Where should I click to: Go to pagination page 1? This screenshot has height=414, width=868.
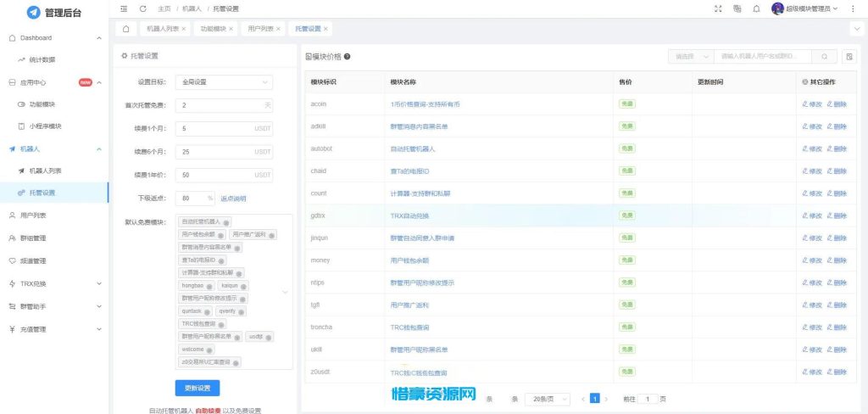594,399
